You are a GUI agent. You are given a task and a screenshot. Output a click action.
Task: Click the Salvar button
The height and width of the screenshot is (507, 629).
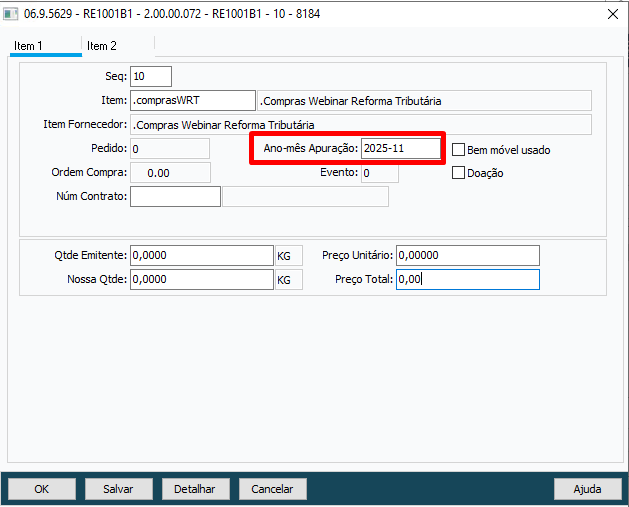click(119, 489)
